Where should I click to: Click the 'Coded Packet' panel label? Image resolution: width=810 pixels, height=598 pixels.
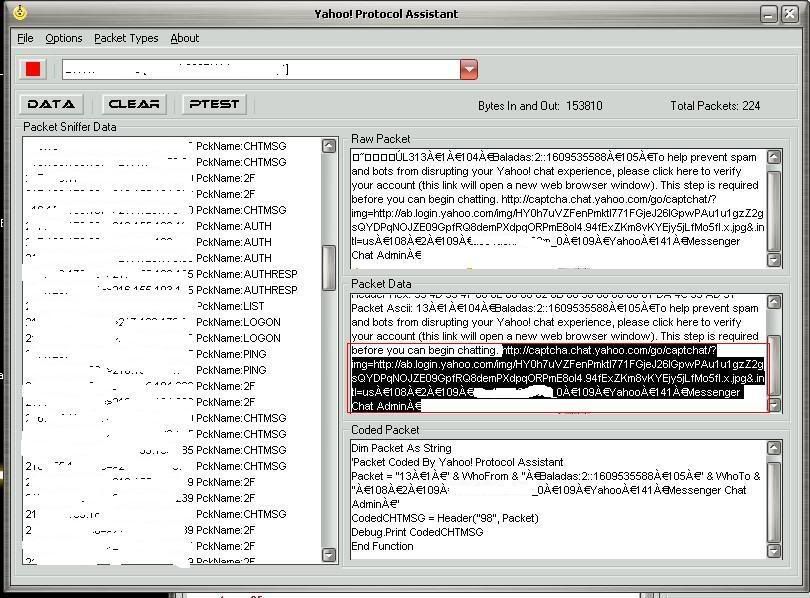coord(385,430)
